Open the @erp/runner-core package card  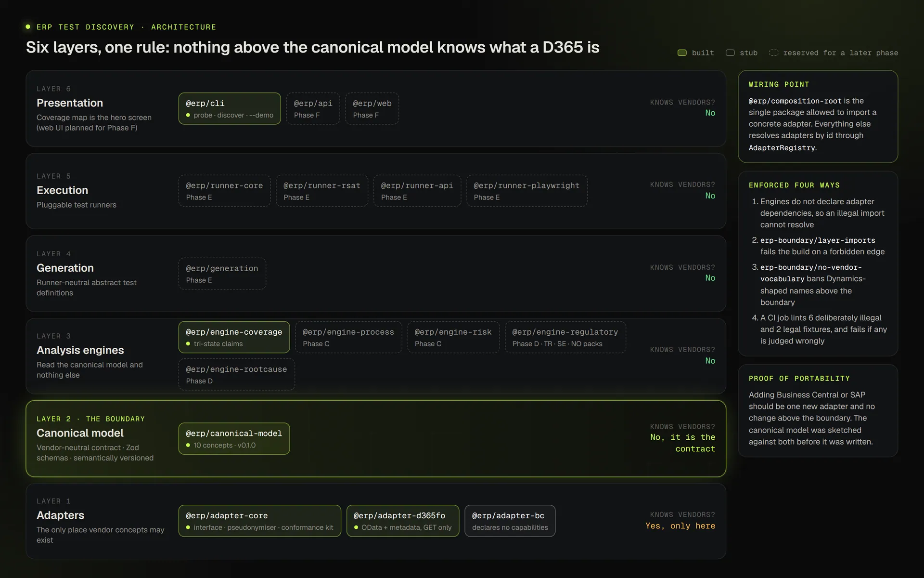point(224,191)
